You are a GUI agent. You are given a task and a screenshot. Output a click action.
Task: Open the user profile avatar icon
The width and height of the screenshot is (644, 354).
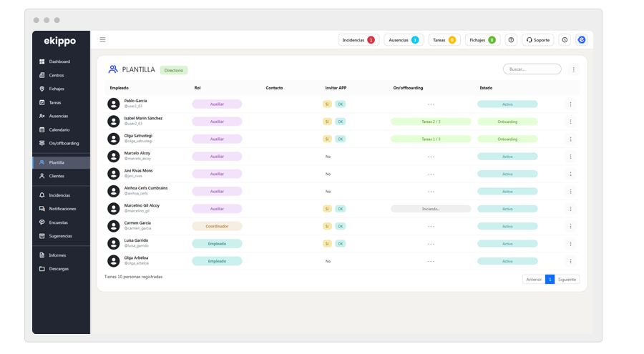(582, 40)
